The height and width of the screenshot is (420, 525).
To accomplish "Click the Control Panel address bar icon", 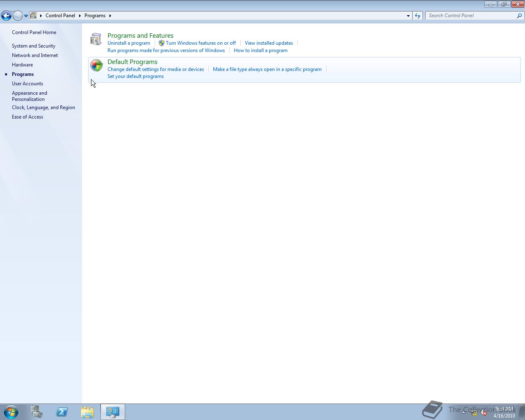I will click(x=34, y=16).
